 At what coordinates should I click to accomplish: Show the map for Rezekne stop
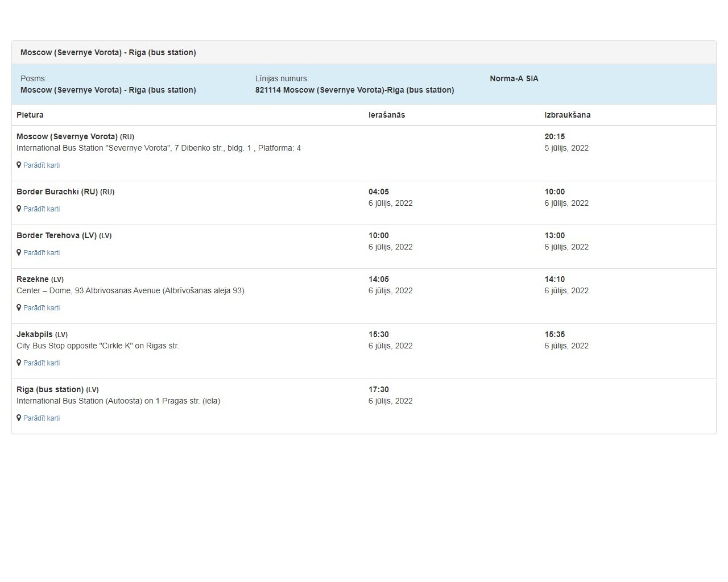click(x=42, y=308)
